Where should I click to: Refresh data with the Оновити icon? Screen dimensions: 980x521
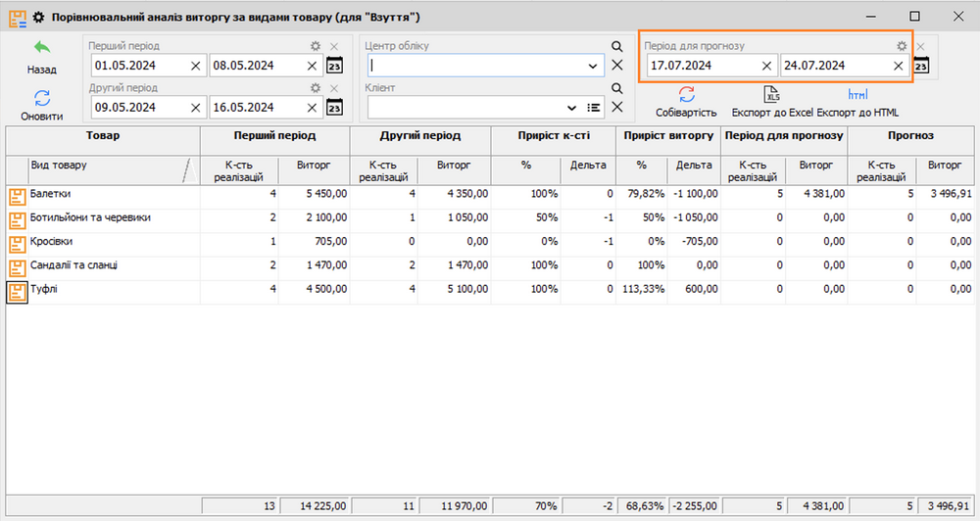(x=42, y=97)
